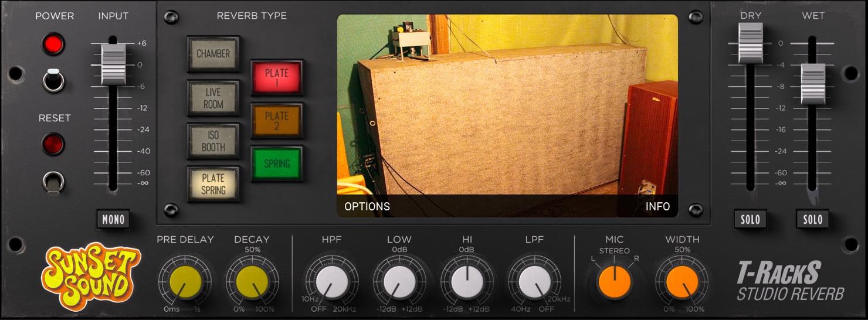
Task: Click the LPF filter knob
Action: click(x=534, y=282)
